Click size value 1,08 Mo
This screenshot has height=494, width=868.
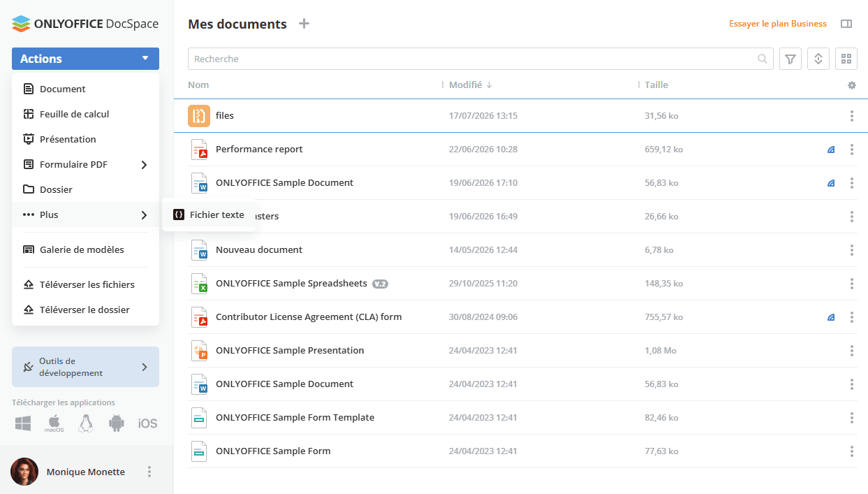click(661, 351)
